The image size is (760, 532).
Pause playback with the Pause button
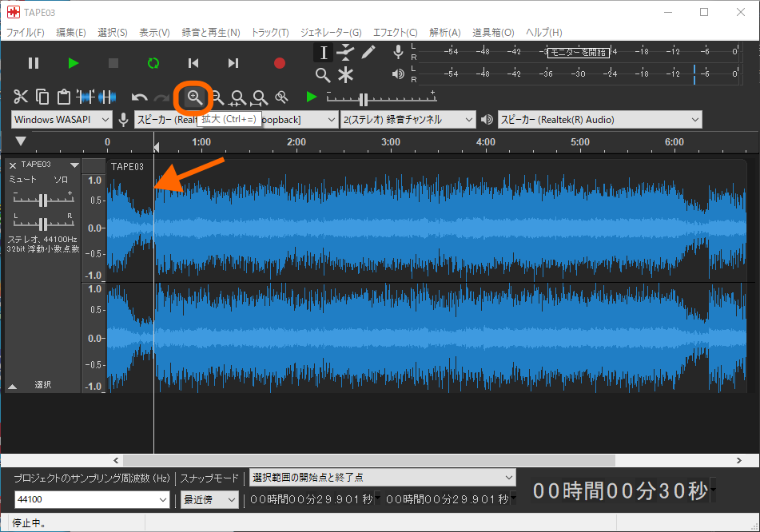34,63
